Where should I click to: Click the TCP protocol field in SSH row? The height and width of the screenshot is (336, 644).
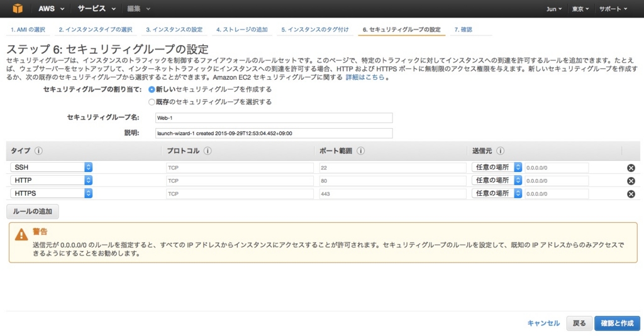240,168
